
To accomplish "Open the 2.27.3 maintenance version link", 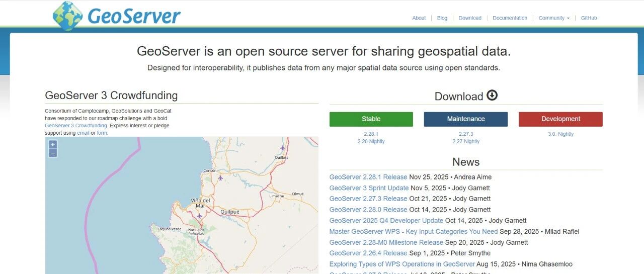I will (466, 134).
